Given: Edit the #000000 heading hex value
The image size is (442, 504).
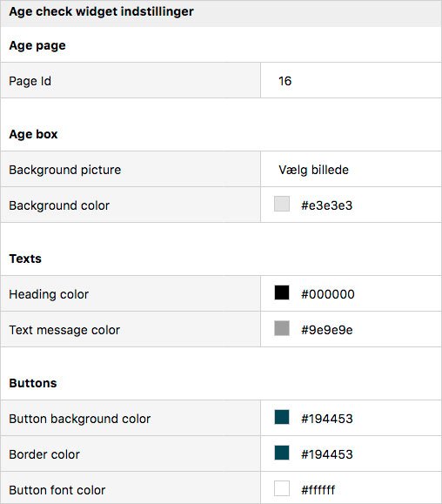Looking at the screenshot, I should coord(328,294).
